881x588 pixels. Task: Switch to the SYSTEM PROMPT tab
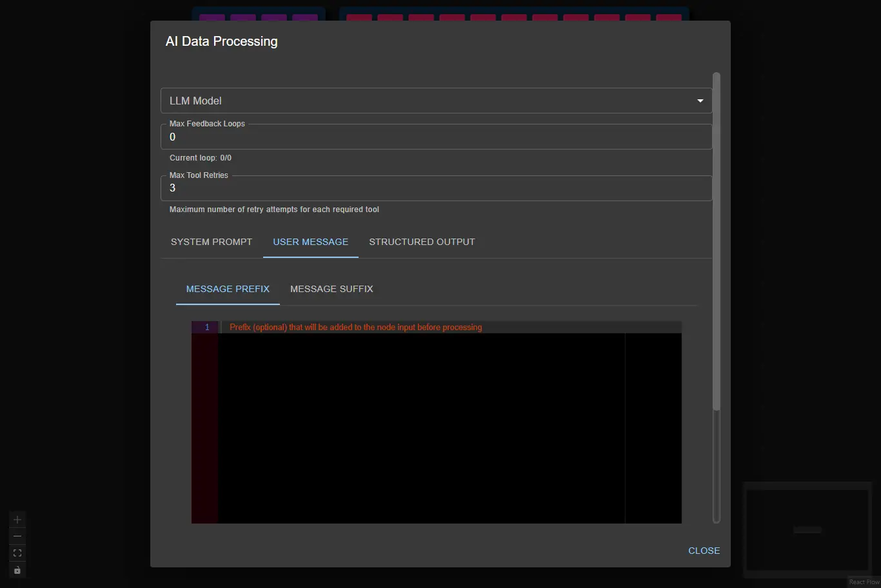point(211,242)
